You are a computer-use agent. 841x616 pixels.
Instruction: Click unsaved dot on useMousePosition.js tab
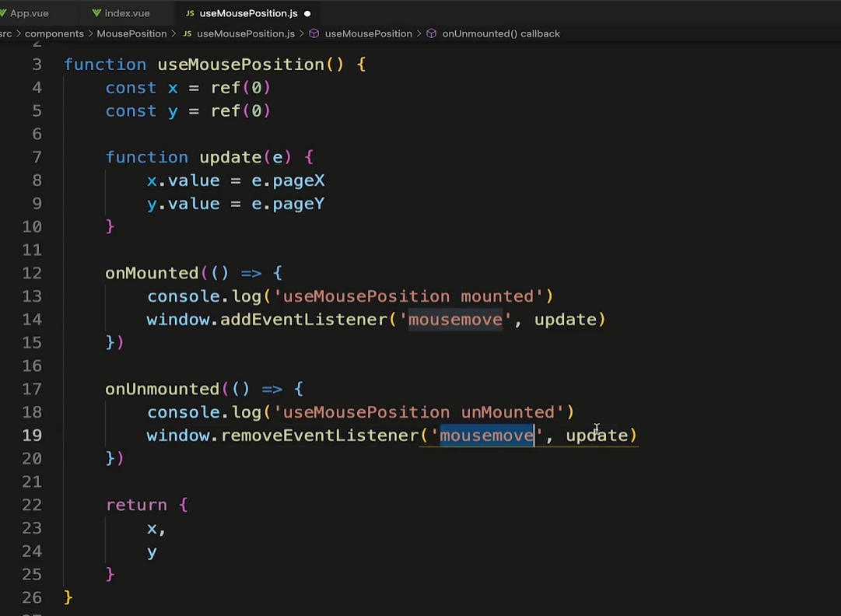click(x=307, y=13)
